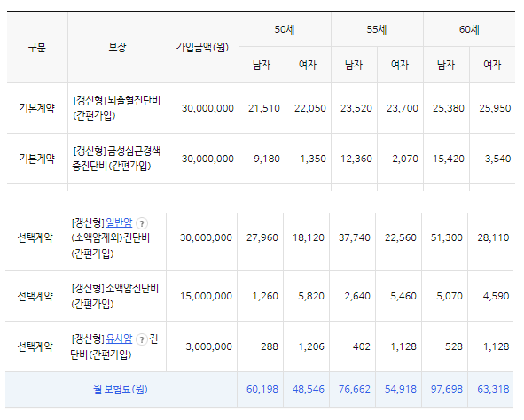This screenshot has height=420, width=524.
Task: Click the 21,510 premium value
Action: tap(264, 108)
